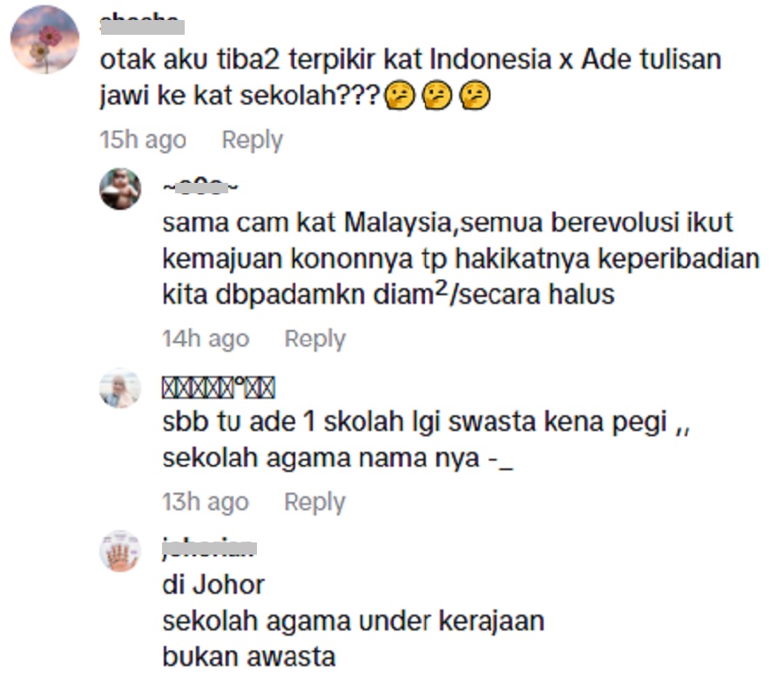Click the last thinking face emoji

[x=475, y=96]
